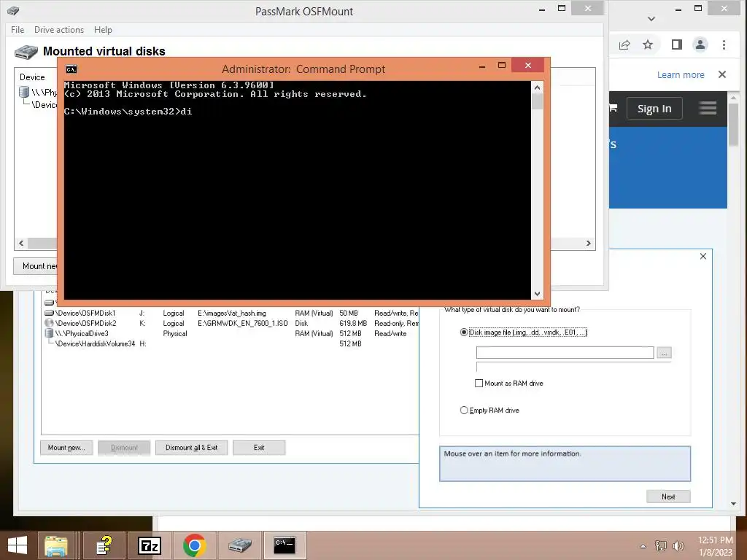Open 7-Zip from the taskbar
The height and width of the screenshot is (560, 747).
pos(150,545)
